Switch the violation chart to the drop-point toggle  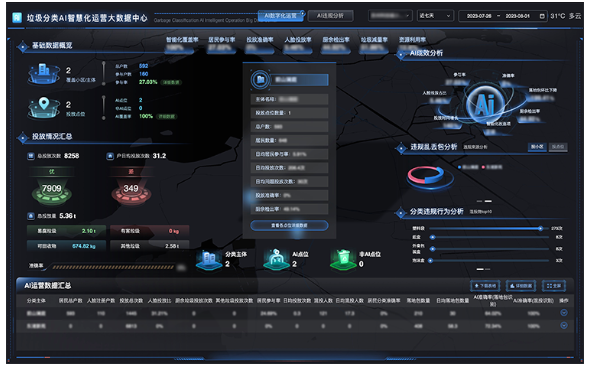558,147
